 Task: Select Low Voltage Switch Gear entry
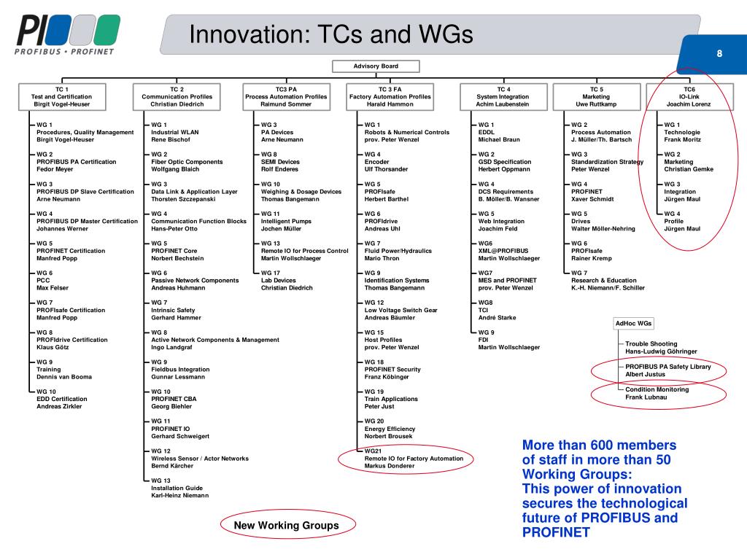coord(400,310)
